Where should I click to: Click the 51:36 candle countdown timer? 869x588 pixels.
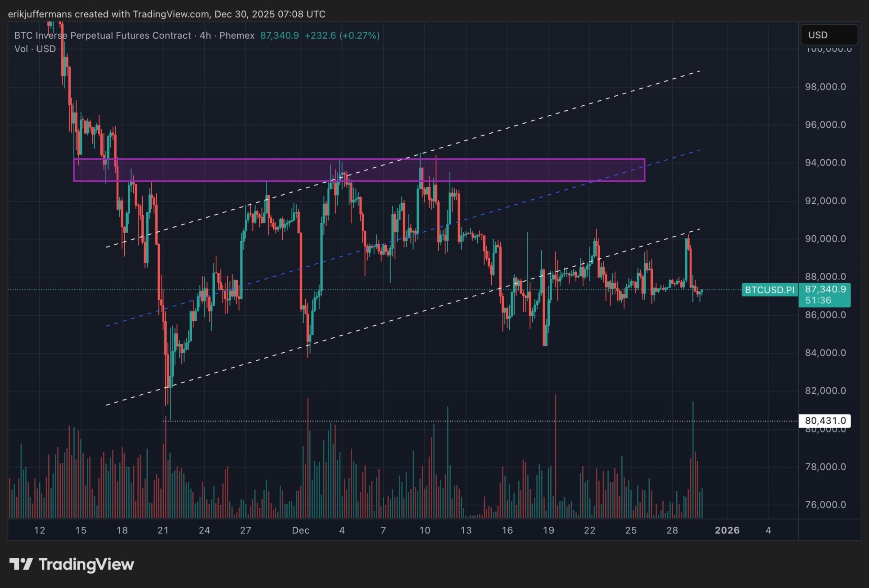(818, 300)
